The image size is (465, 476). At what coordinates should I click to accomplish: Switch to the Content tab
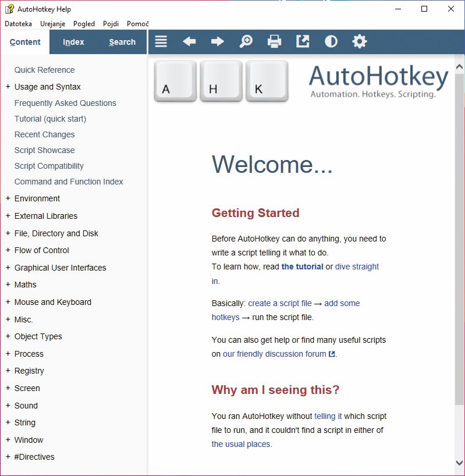(x=25, y=42)
